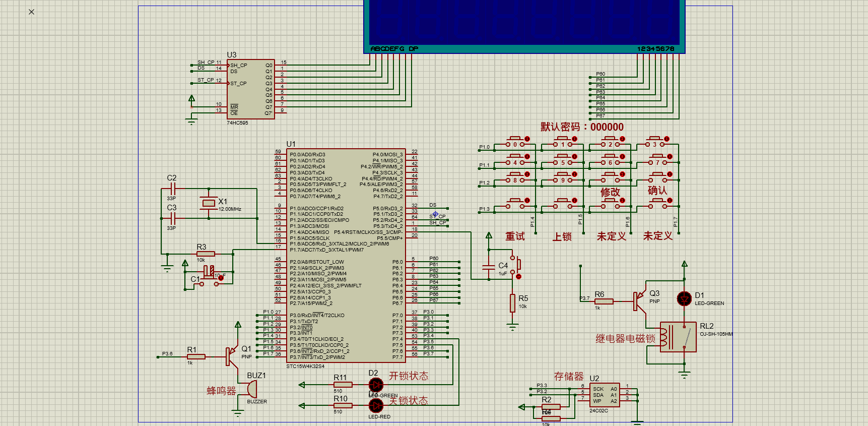Click the PNP transistor Q3
This screenshot has height=426, width=868.
click(640, 301)
